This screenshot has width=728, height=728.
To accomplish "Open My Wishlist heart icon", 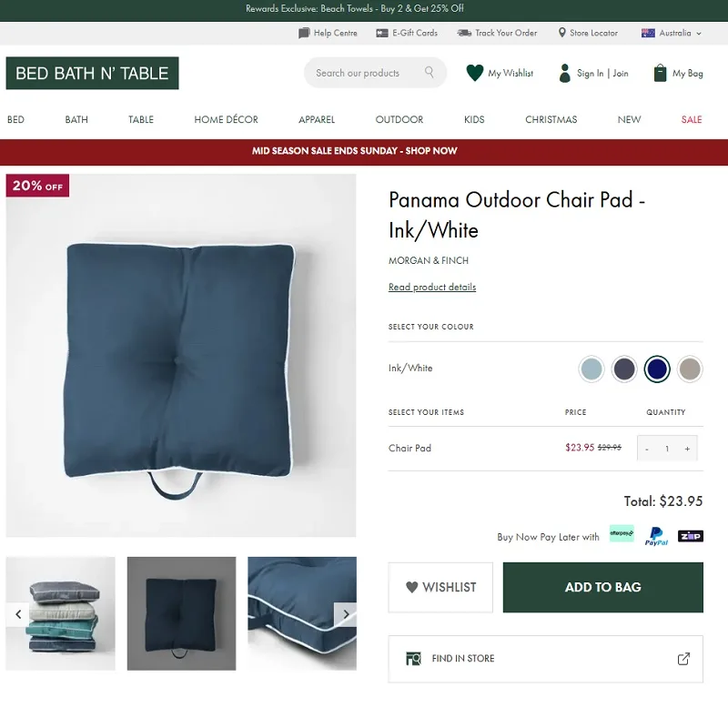I will tap(474, 73).
